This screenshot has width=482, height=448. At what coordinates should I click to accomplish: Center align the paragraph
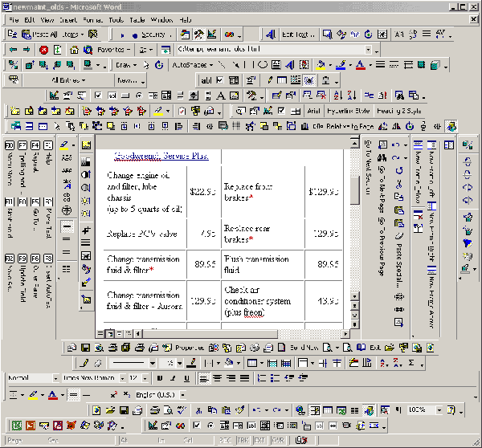point(218,378)
